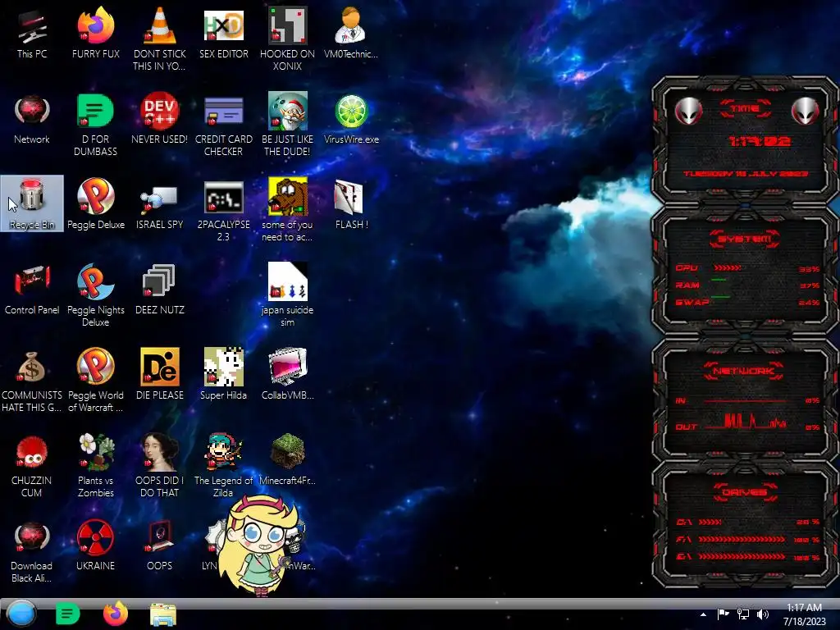Open Peggle Nights Deluxe shortcut
Image resolution: width=840 pixels, height=630 pixels.
point(95,294)
